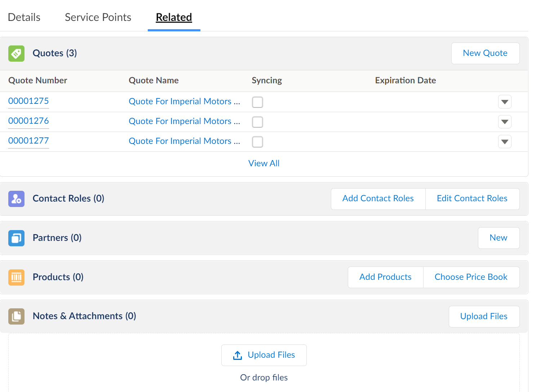545x392 pixels.
Task: Click the Quote Name column header
Action: [154, 80]
